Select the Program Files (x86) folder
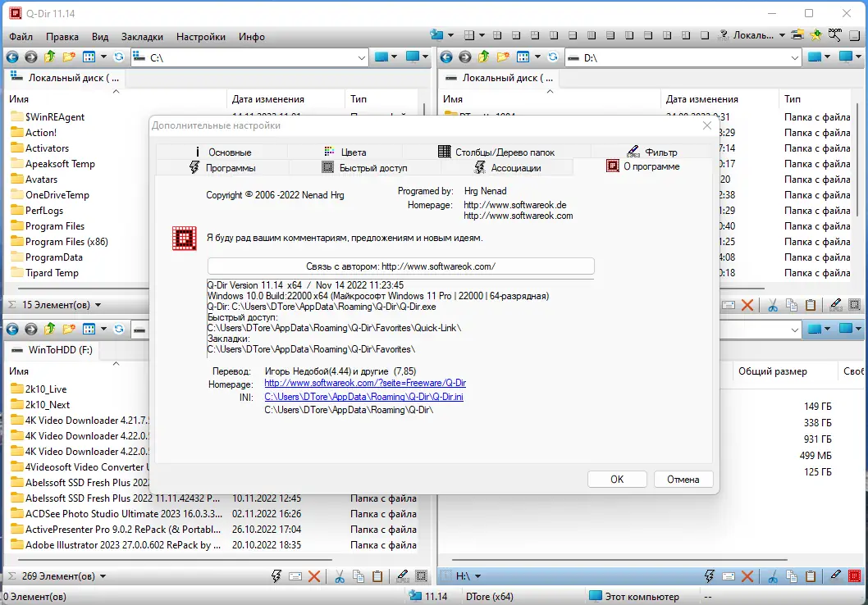 pos(66,242)
